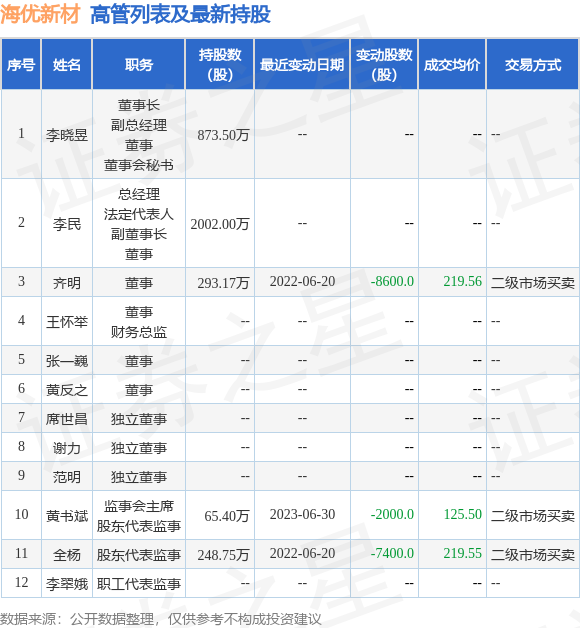Click 二级市场买卖 in 全杨's row
The height and width of the screenshot is (628, 580).
pos(533,555)
